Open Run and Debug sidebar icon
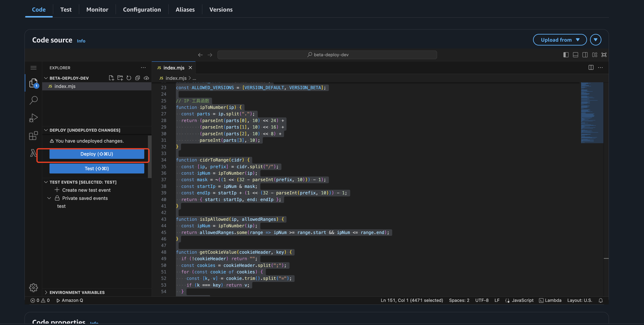644x325 pixels. [33, 118]
